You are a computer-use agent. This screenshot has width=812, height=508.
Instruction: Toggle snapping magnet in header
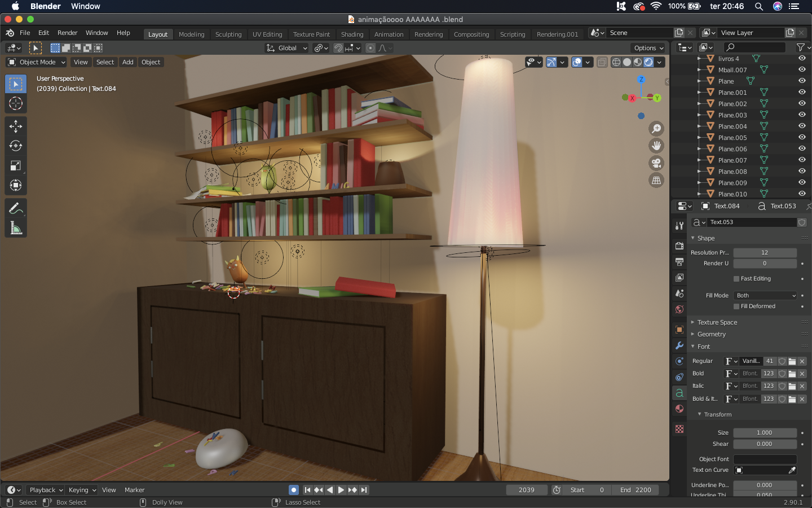click(x=338, y=48)
